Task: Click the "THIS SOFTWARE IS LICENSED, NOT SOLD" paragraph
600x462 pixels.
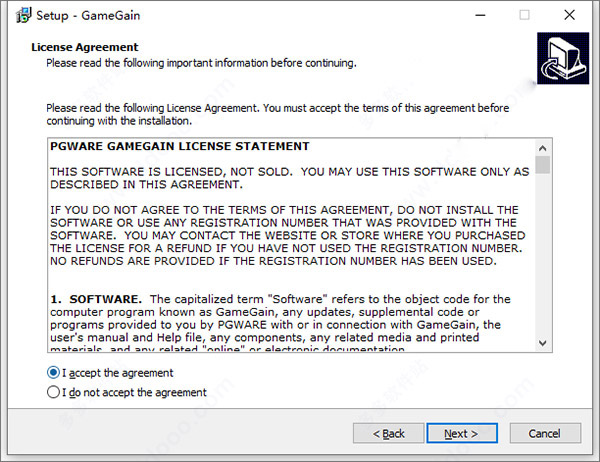Action: (290, 178)
